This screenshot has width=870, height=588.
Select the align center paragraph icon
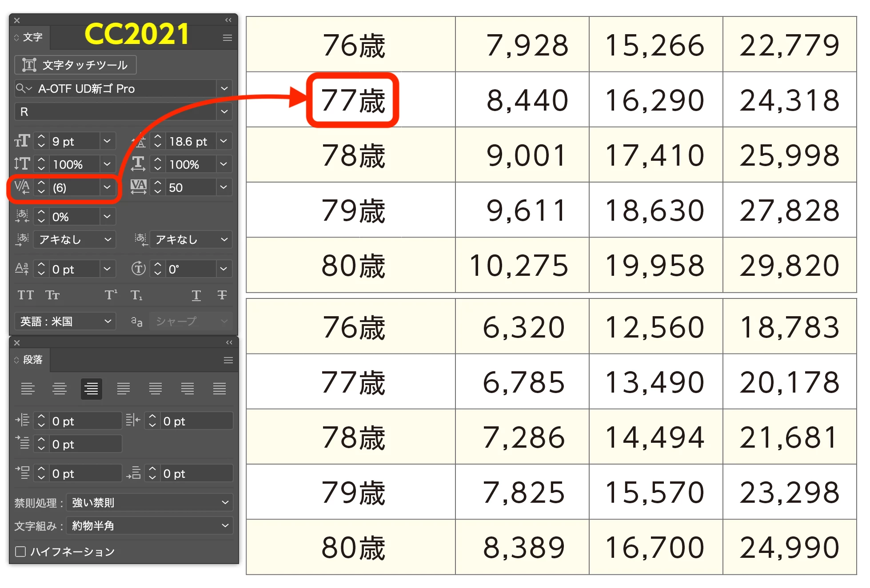[60, 389]
